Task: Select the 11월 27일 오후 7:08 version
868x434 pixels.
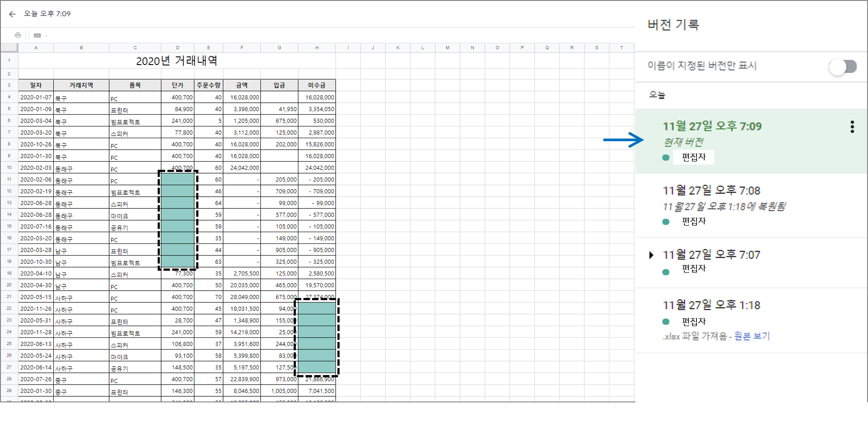Action: tap(751, 205)
